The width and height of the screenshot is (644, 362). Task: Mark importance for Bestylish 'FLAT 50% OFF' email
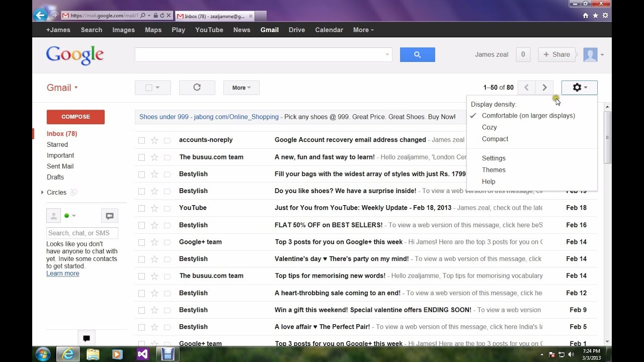click(168, 225)
